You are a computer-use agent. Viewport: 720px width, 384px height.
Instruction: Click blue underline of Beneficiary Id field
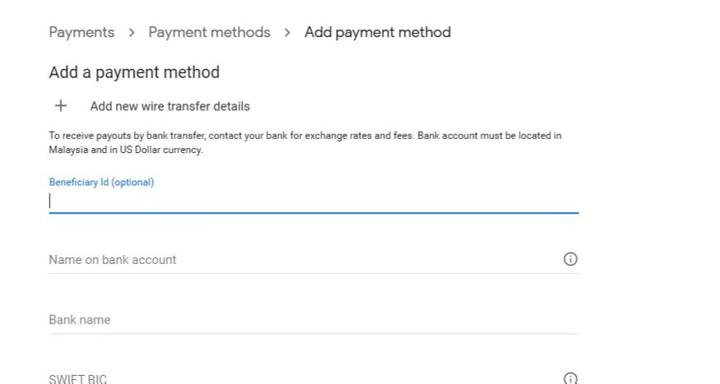click(x=314, y=213)
